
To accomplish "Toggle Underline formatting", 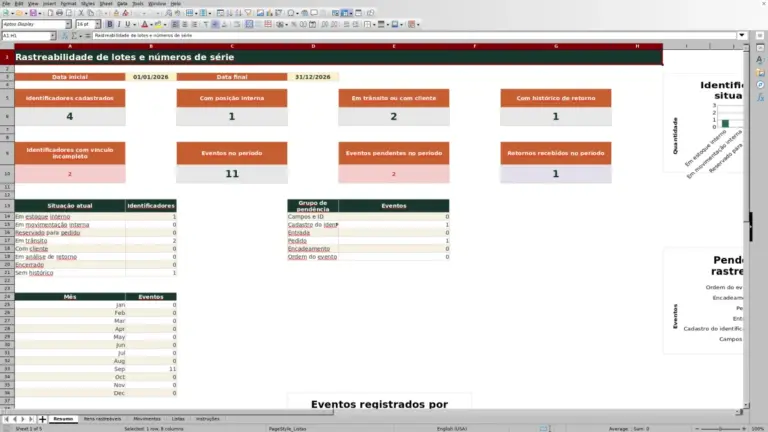I will [x=127, y=24].
